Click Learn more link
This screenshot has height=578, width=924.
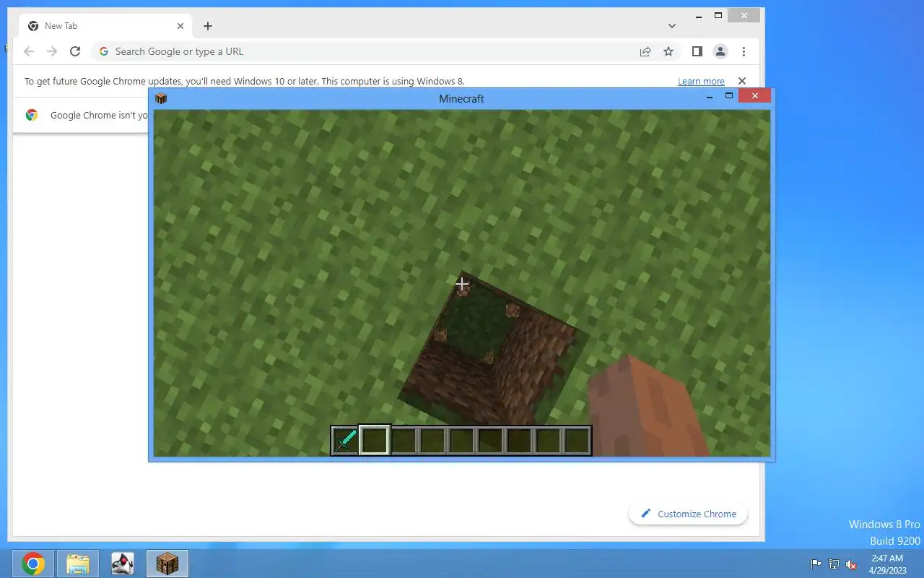(x=701, y=82)
